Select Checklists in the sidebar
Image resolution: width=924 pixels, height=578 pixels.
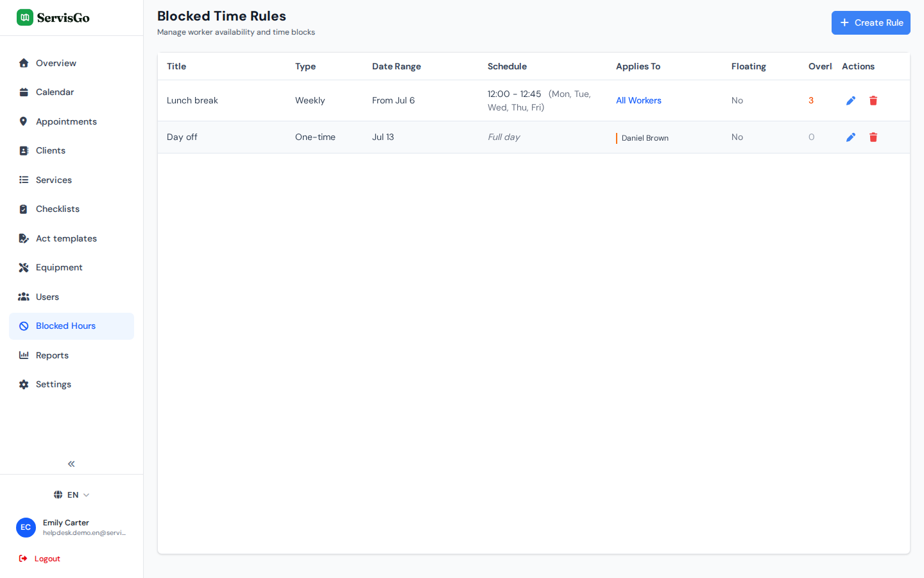pyautogui.click(x=71, y=209)
